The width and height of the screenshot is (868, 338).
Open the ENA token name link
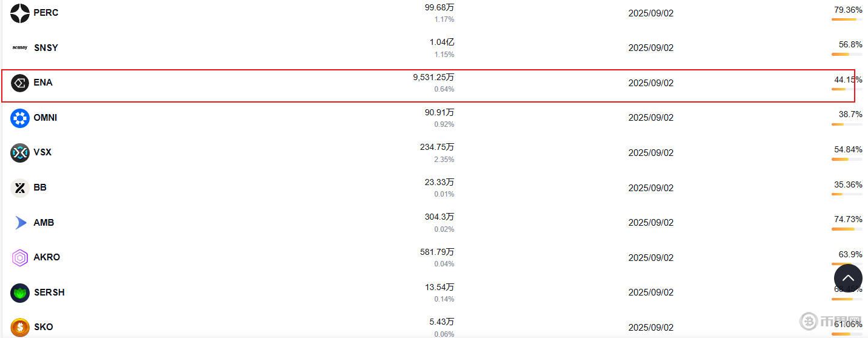coord(43,83)
